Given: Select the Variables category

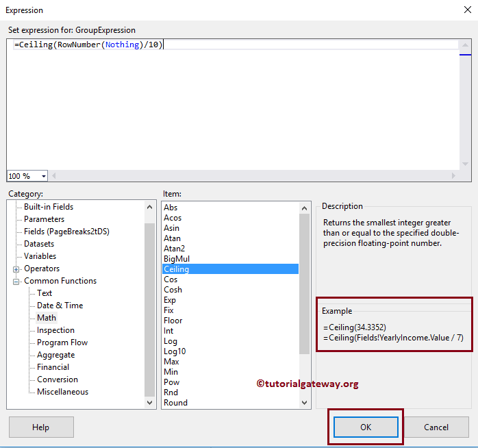Looking at the screenshot, I should [40, 256].
